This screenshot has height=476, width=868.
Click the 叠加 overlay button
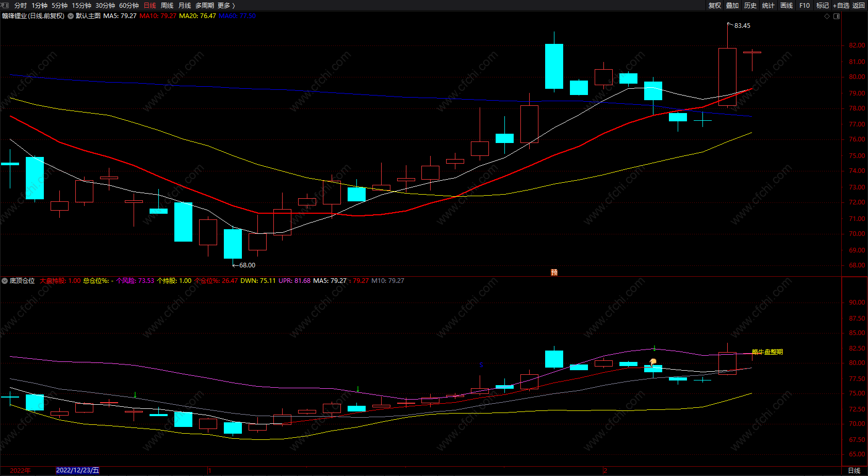(x=732, y=5)
